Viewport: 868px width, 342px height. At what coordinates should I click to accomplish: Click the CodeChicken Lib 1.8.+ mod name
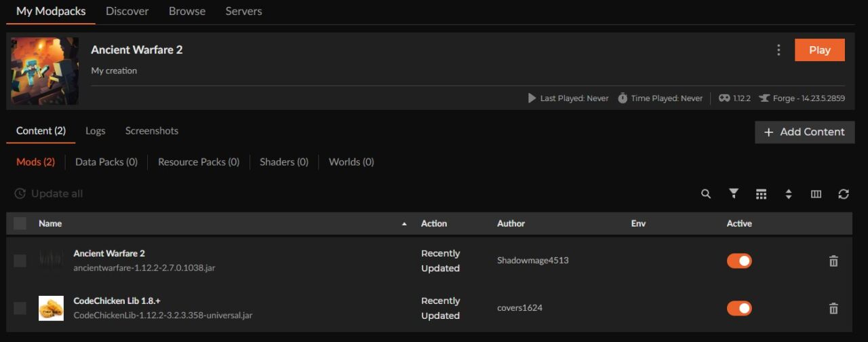click(x=117, y=301)
